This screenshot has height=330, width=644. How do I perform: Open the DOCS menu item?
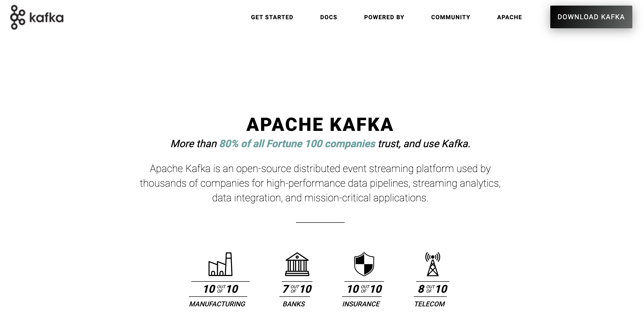(x=329, y=17)
